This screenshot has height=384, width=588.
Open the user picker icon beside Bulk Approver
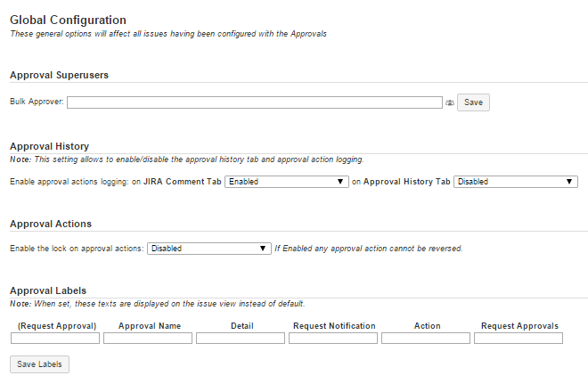tap(450, 103)
